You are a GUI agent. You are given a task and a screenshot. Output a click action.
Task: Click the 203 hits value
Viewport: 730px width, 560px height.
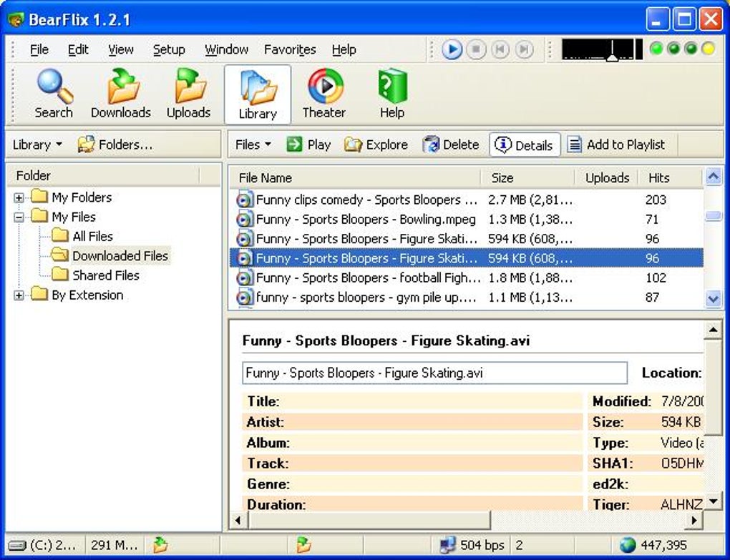(x=656, y=200)
